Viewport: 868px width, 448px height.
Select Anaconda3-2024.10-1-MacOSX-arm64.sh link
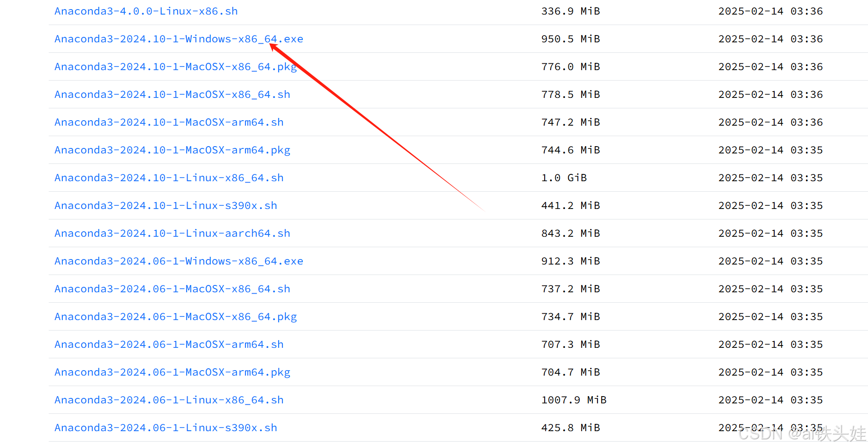(169, 122)
